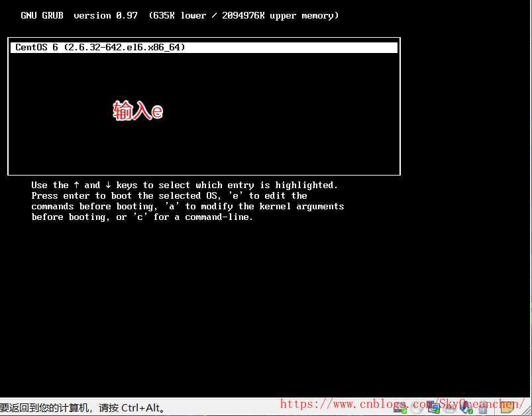Click the CD/DVD drive icon in status bar

click(417, 408)
